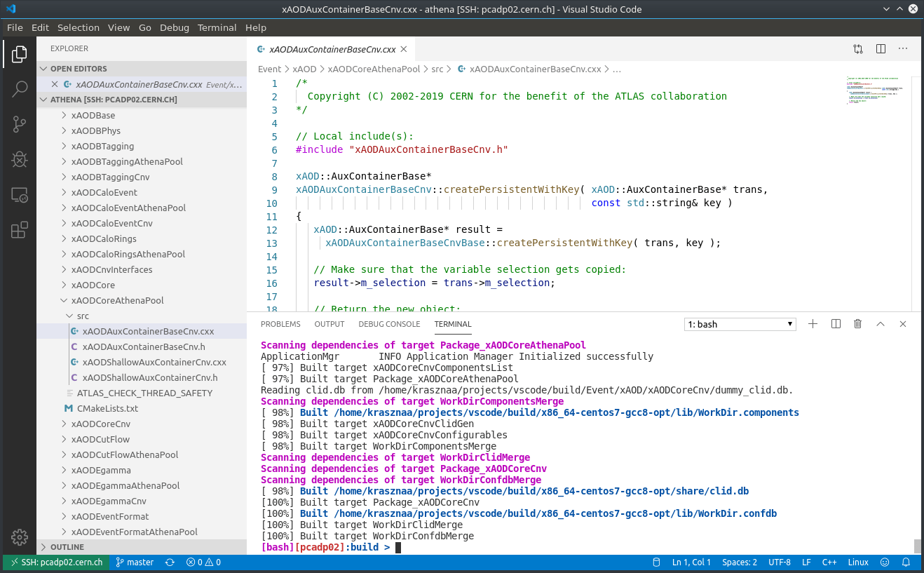The height and width of the screenshot is (573, 924).
Task: Change end of line sequence LF
Action: tap(806, 562)
